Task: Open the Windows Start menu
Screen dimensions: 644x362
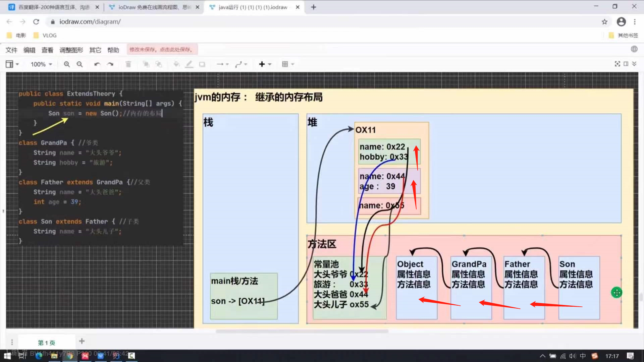Action: 7,356
